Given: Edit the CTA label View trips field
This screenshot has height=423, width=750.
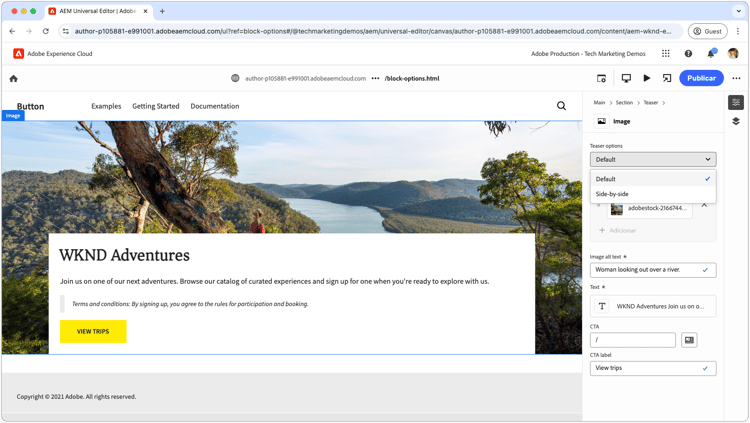Looking at the screenshot, I should pos(653,368).
